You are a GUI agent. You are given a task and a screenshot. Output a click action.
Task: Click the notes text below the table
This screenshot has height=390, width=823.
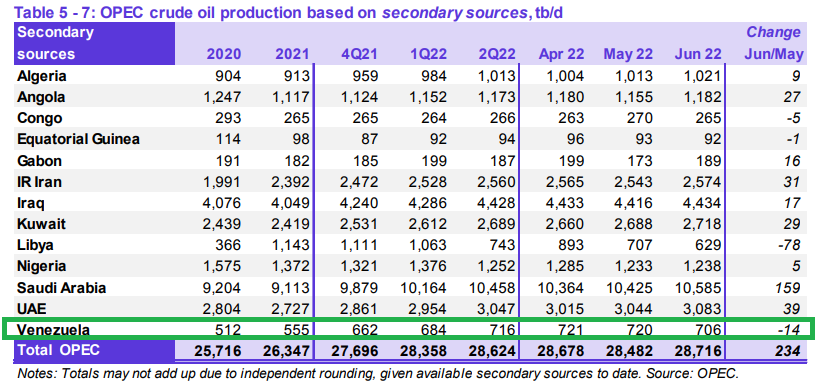(378, 374)
